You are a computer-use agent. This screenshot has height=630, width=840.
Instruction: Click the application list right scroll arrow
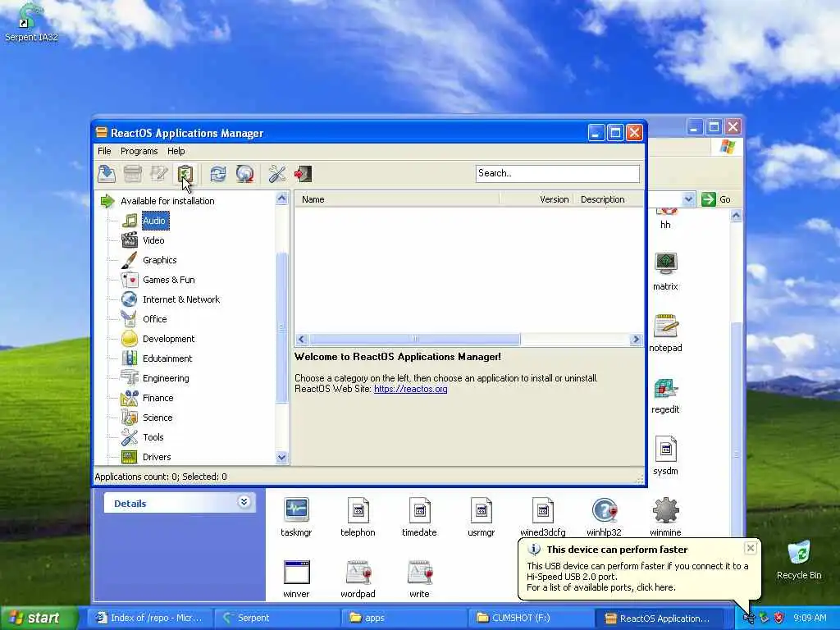pyautogui.click(x=636, y=339)
